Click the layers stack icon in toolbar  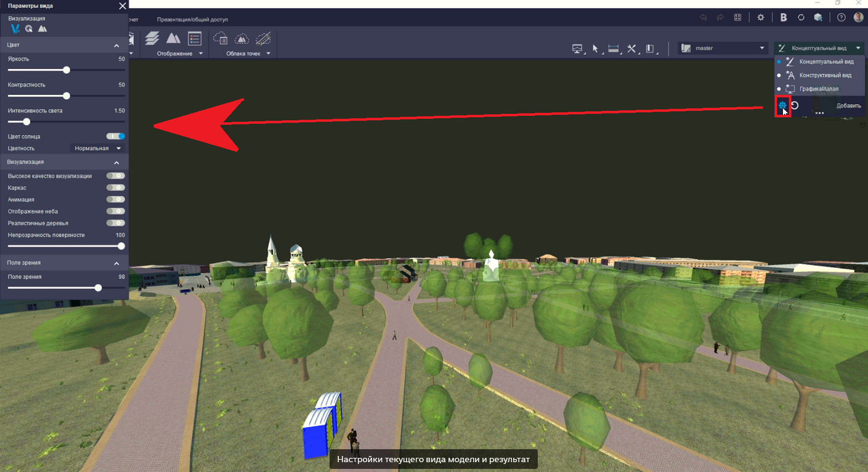pos(152,39)
